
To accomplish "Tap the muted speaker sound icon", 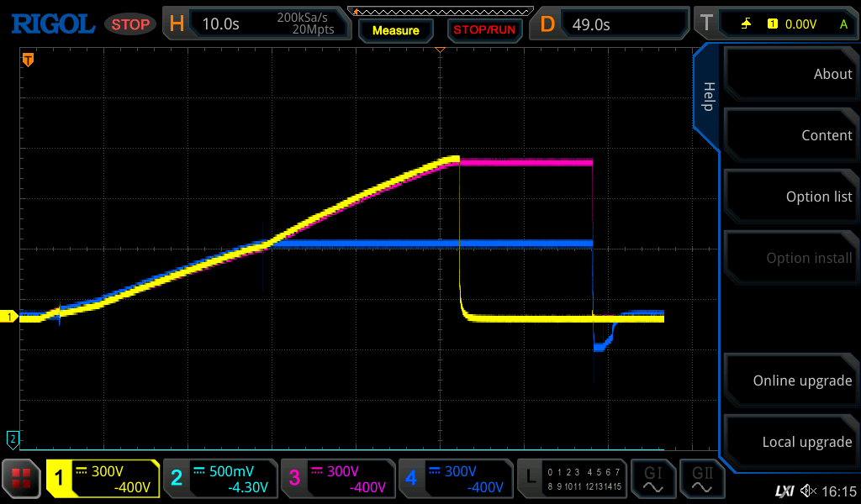I will [x=809, y=491].
